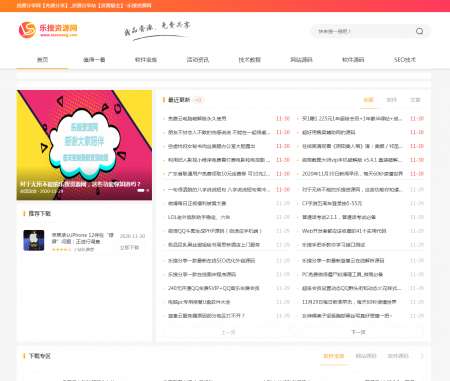450x381 pixels.
Task: Open the iPhone 12 download thumbnail image
Action: pyautogui.click(x=34, y=240)
